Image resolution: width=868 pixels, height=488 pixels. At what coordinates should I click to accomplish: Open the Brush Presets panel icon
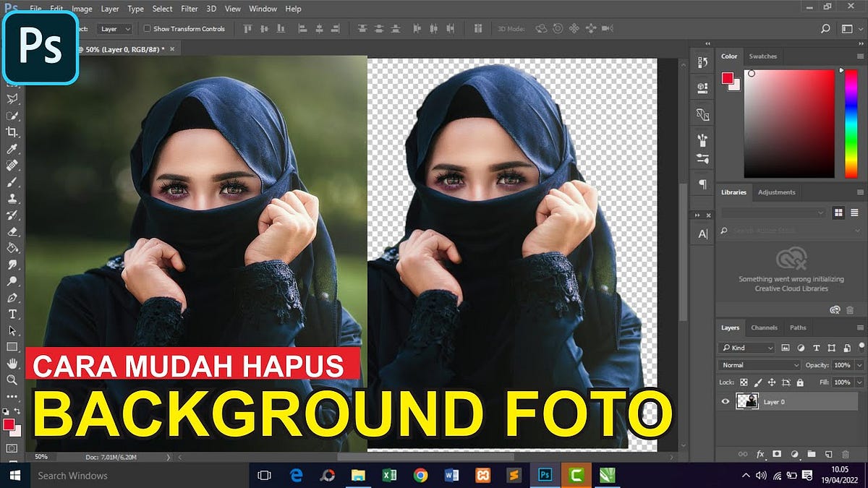pos(702,158)
